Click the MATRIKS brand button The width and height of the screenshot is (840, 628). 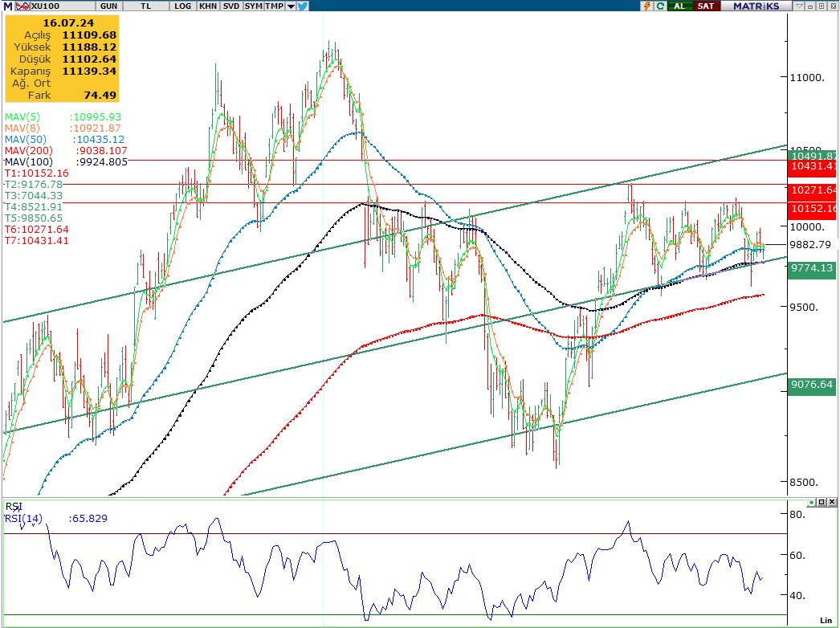[x=756, y=6]
